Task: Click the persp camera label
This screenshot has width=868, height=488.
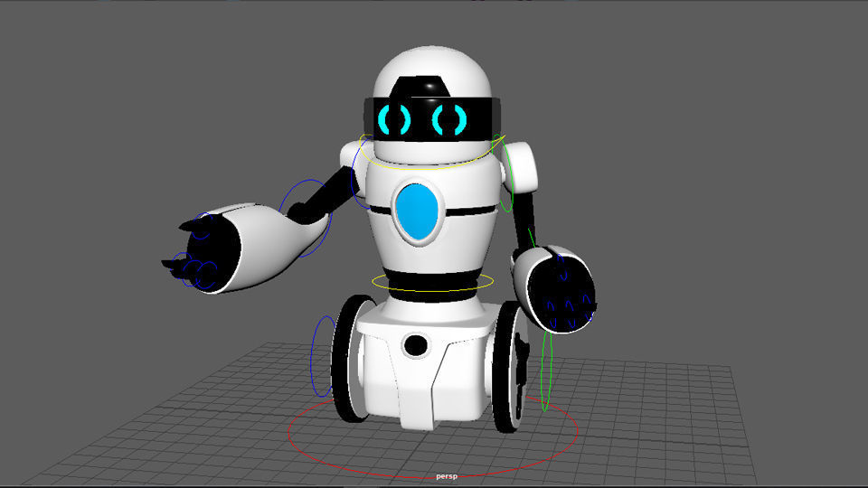Action: (447, 476)
